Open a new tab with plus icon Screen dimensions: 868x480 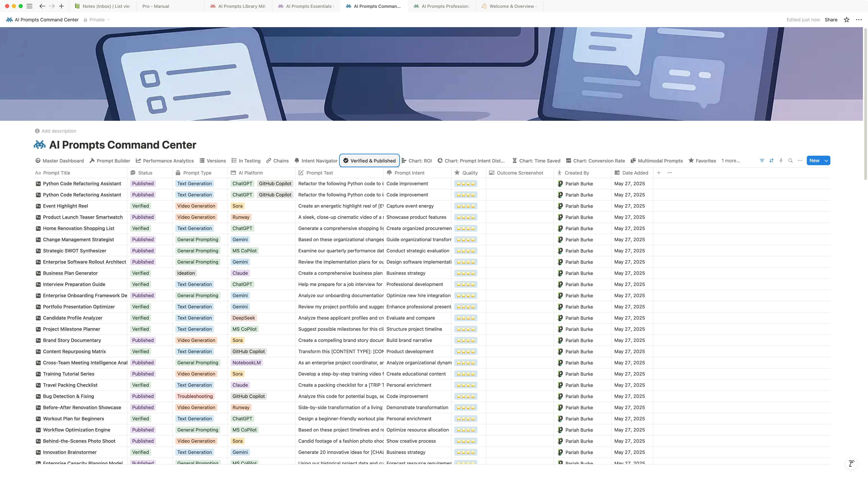pyautogui.click(x=61, y=6)
